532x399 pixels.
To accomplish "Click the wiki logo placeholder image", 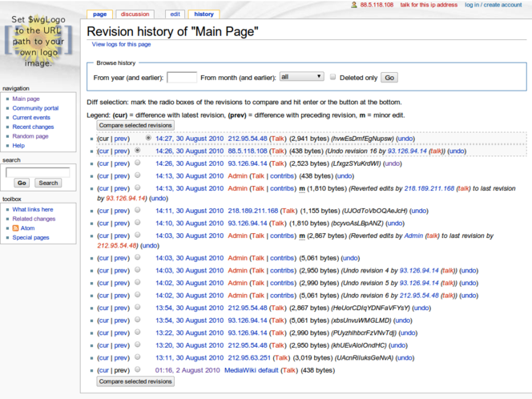I will [x=38, y=38].
